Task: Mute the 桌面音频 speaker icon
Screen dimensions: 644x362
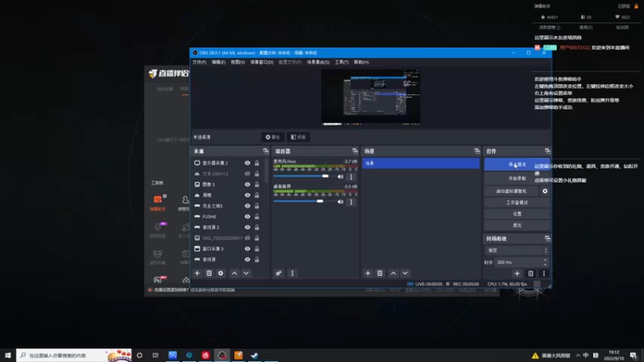Action: [x=341, y=202]
